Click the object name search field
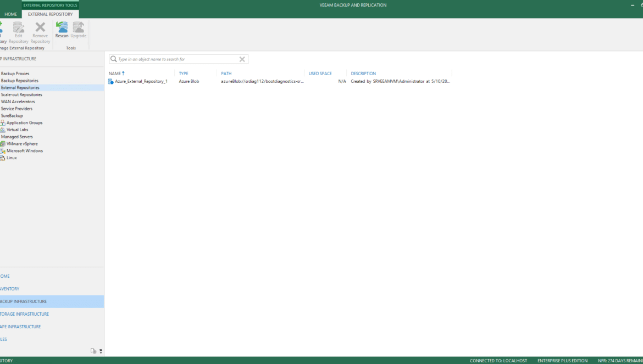Image resolution: width=643 pixels, height=364 pixels. point(178,59)
